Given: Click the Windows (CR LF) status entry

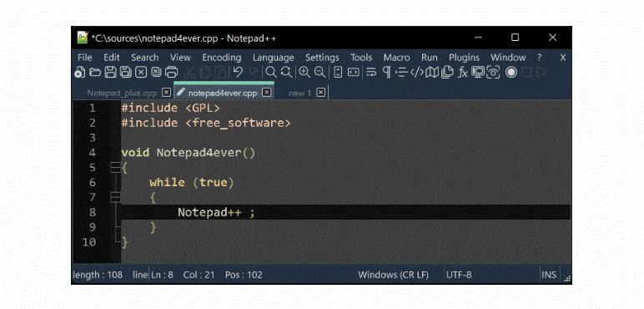Looking at the screenshot, I should click(394, 275).
